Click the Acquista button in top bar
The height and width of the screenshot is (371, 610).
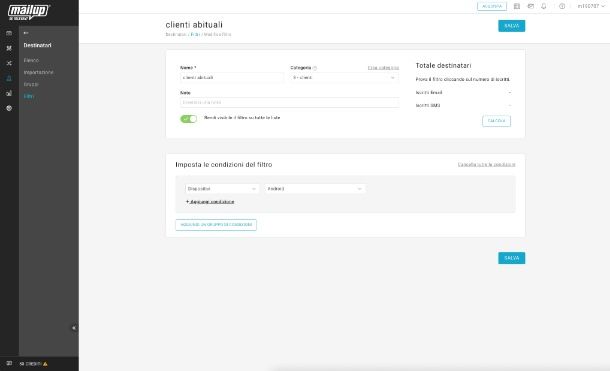coord(492,6)
